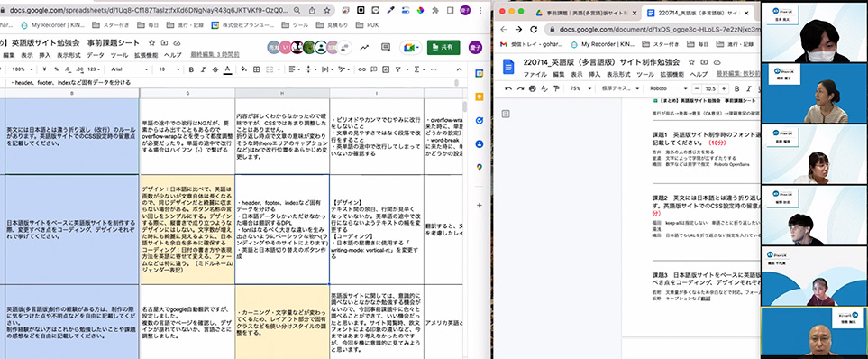Open the Sheets text color picker
This screenshot has height=359, width=868.
[x=227, y=69]
